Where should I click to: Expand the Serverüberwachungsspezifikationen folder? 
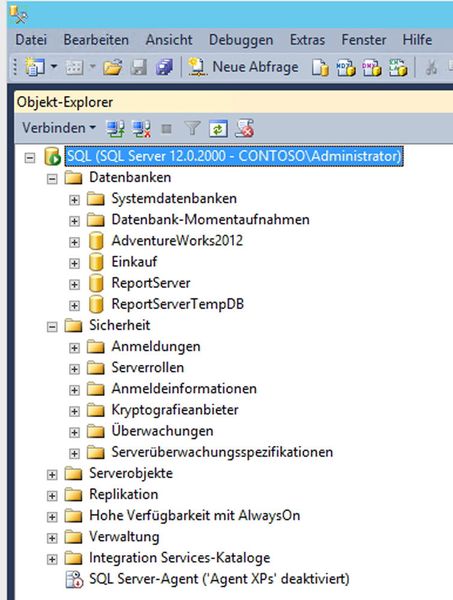pyautogui.click(x=74, y=453)
